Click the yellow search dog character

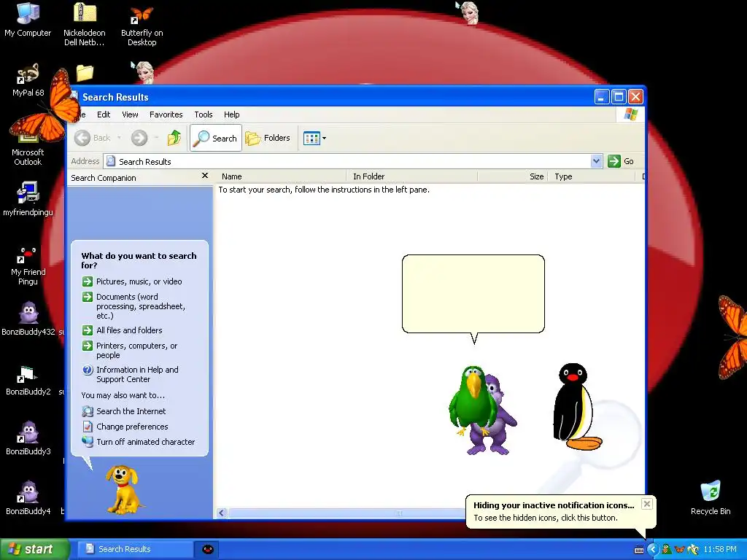tap(123, 489)
